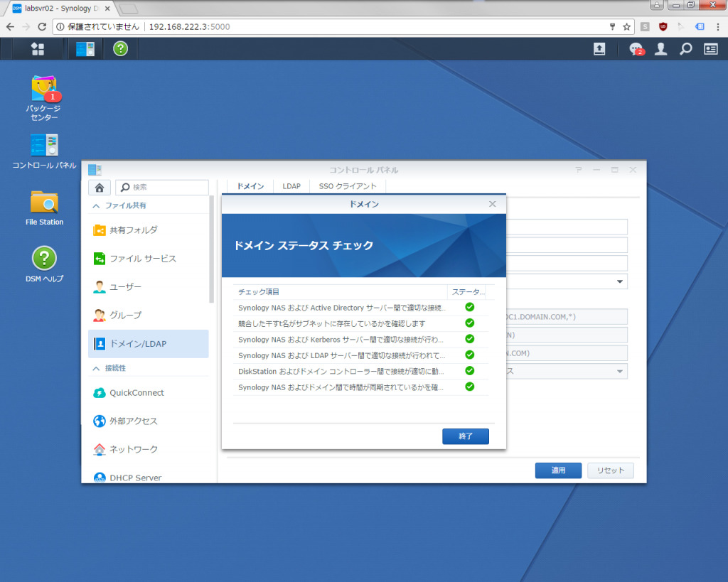Viewport: 728px width, 582px height.
Task: Open DHCP Server in the sidebar
Action: coord(149,477)
